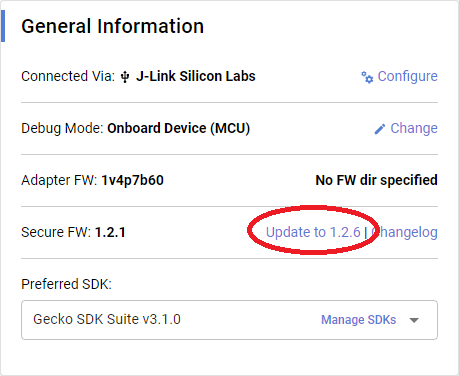Expand the Preferred SDK dropdown arrow

(x=414, y=320)
